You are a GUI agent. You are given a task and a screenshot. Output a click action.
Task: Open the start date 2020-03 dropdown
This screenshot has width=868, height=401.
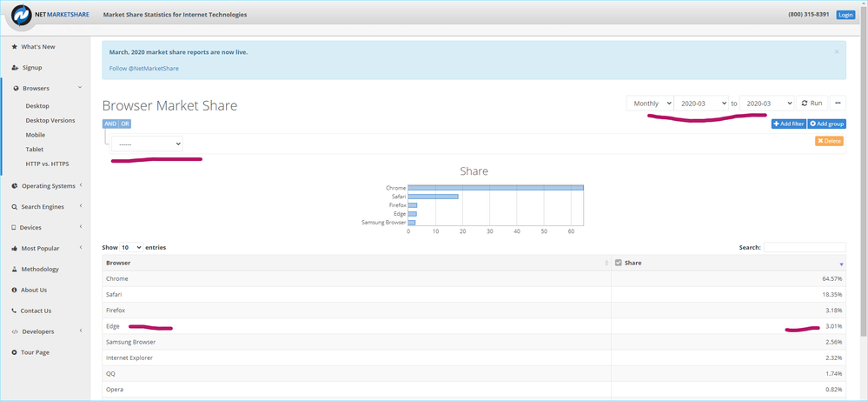[701, 104]
